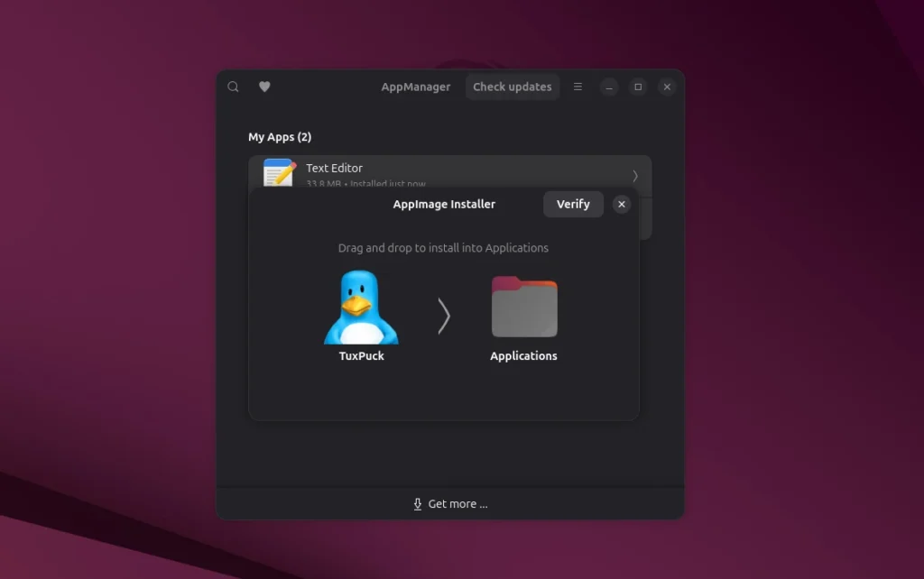Image resolution: width=924 pixels, height=579 pixels.
Task: Click Check updates
Action: click(x=512, y=87)
